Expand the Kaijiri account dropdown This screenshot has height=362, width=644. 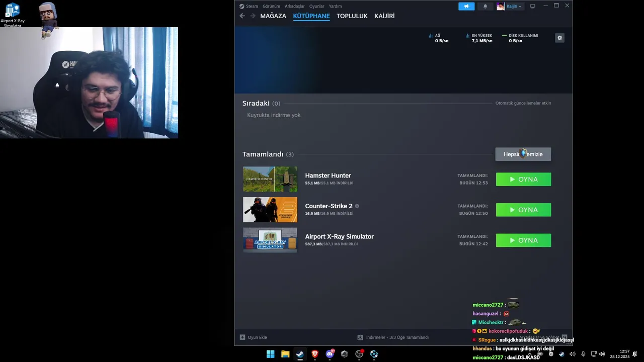click(520, 7)
